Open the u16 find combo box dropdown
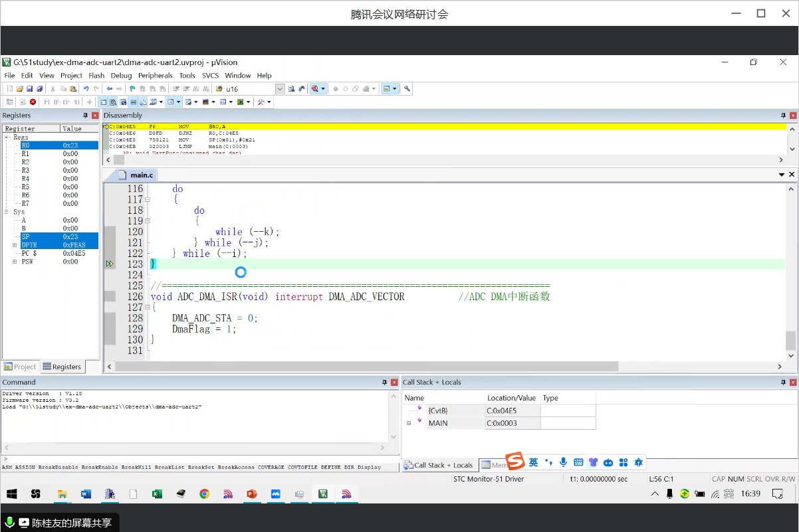The image size is (799, 532). 280,88
